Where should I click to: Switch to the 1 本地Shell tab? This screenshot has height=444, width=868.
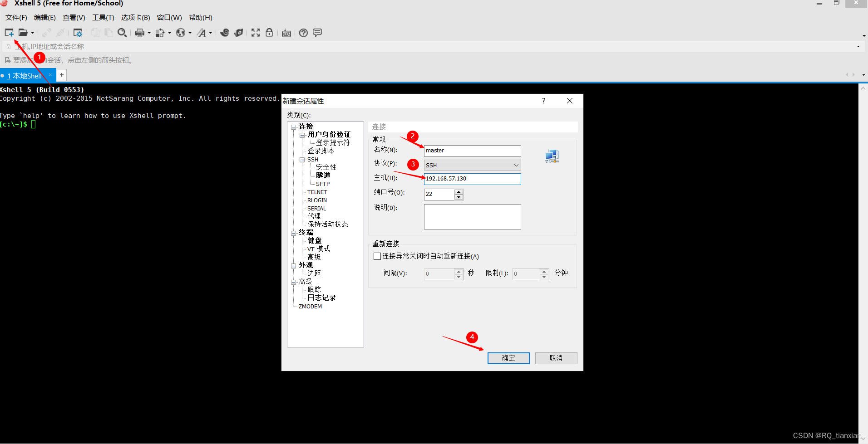click(x=25, y=76)
